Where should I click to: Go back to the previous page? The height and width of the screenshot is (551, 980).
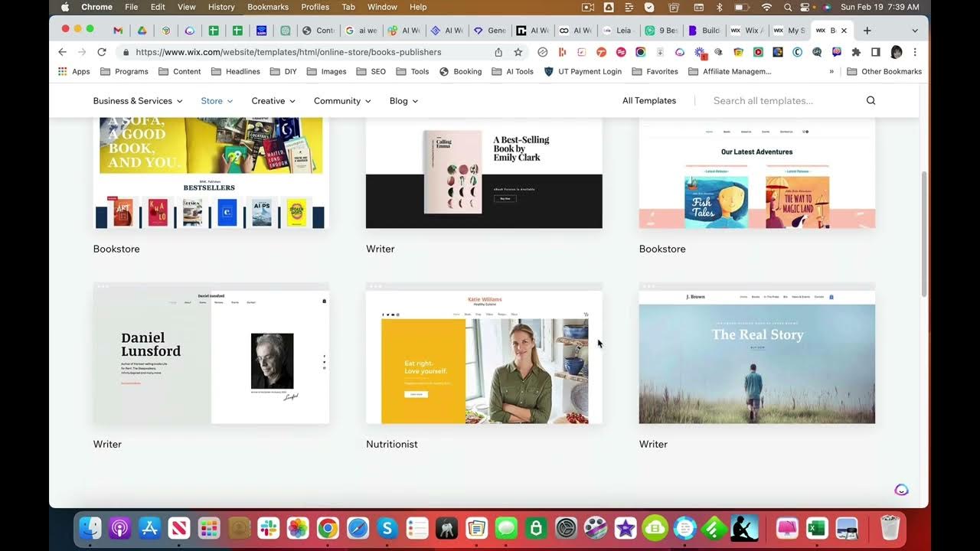63,52
